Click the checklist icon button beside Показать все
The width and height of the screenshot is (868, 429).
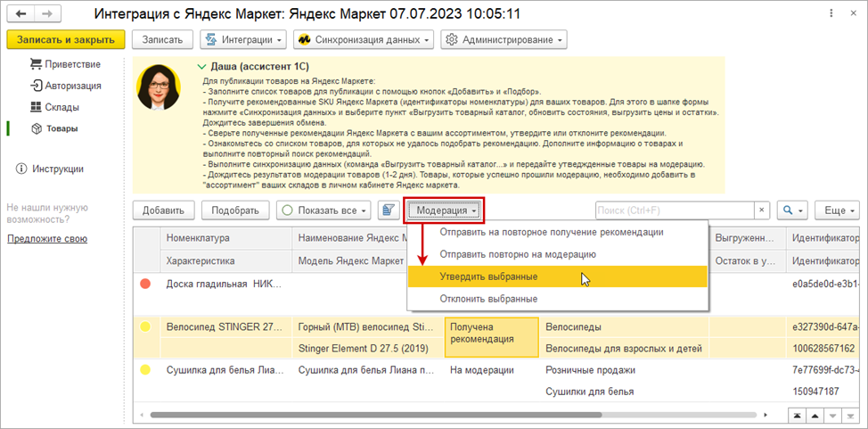click(x=388, y=210)
